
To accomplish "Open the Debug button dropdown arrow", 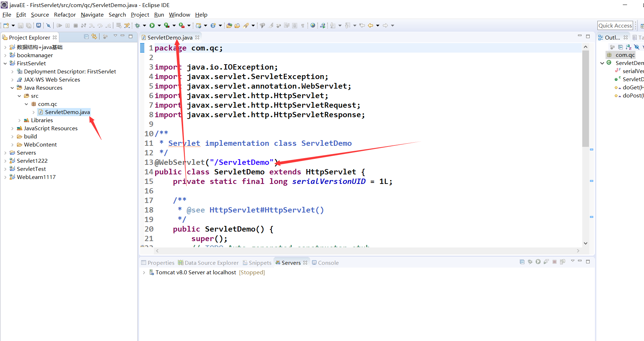I will click(x=144, y=25).
